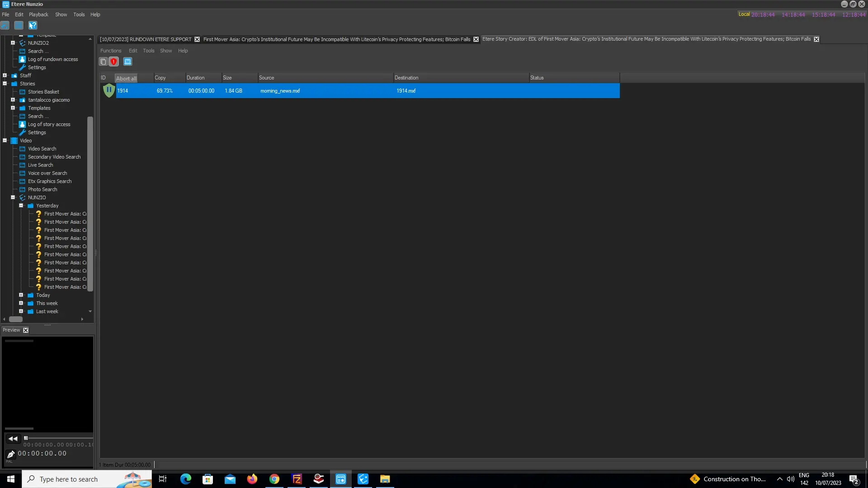The image size is (868, 488).
Task: Open the Functions menu
Action: coord(111,51)
